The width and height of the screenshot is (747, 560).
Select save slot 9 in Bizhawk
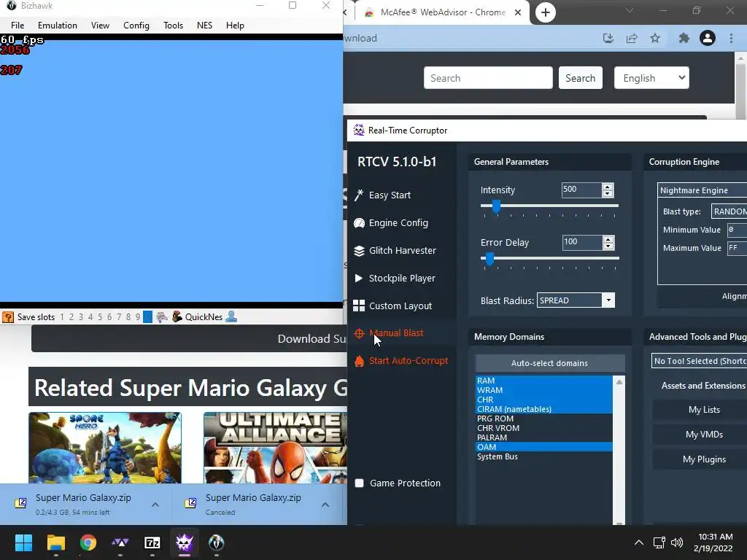(138, 317)
